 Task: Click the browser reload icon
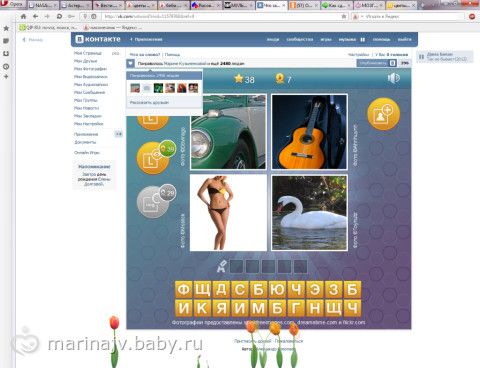59,16
